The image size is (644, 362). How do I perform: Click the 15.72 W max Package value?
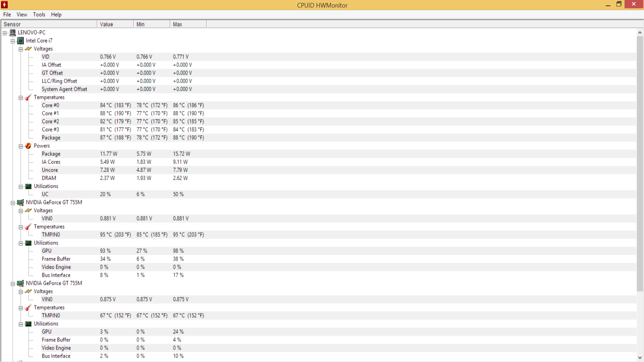click(181, 154)
